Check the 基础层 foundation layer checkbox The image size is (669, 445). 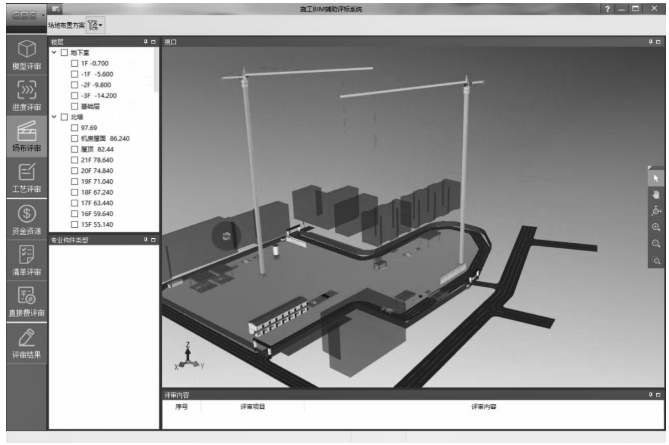75,106
